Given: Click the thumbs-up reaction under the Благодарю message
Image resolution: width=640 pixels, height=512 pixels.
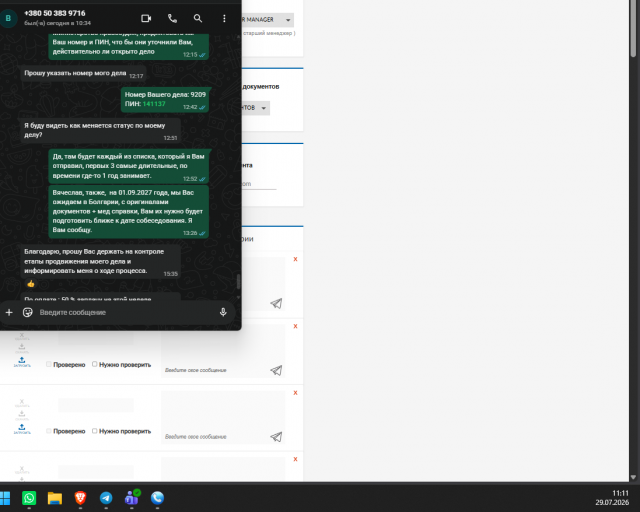Looking at the screenshot, I should click(x=31, y=283).
